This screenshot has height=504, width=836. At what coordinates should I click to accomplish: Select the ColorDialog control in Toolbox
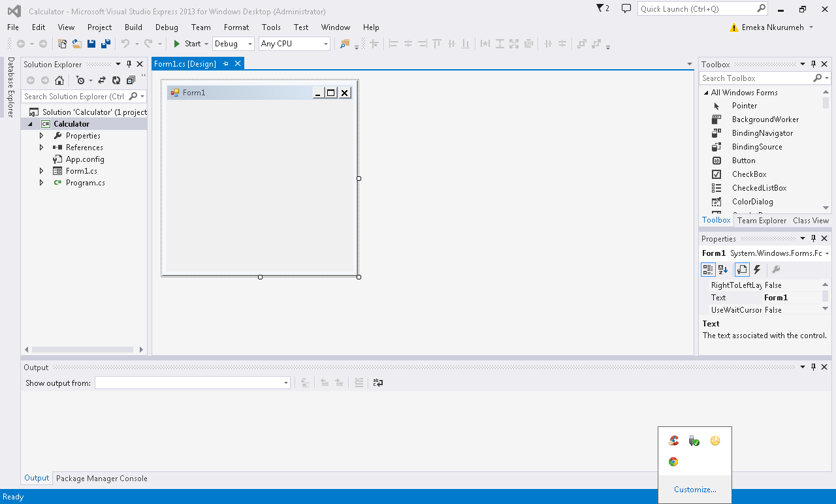point(752,202)
